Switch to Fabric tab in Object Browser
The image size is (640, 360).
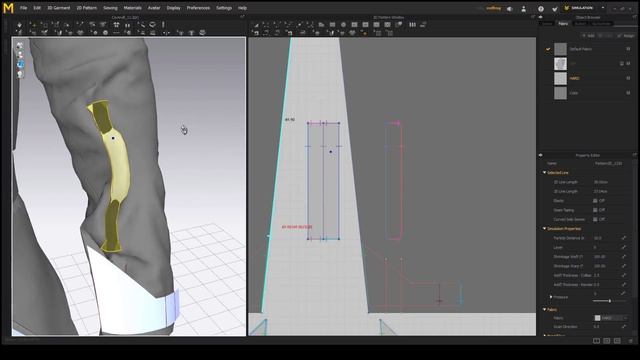coord(563,24)
